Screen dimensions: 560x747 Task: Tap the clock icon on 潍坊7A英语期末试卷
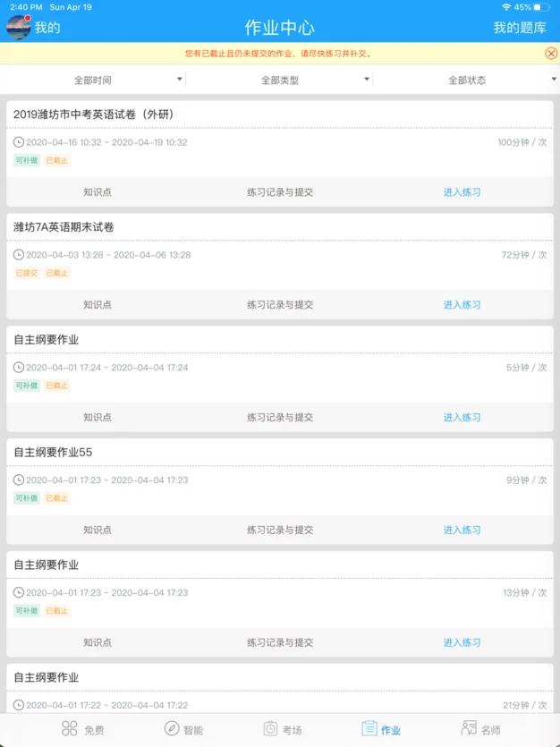pyautogui.click(x=19, y=255)
